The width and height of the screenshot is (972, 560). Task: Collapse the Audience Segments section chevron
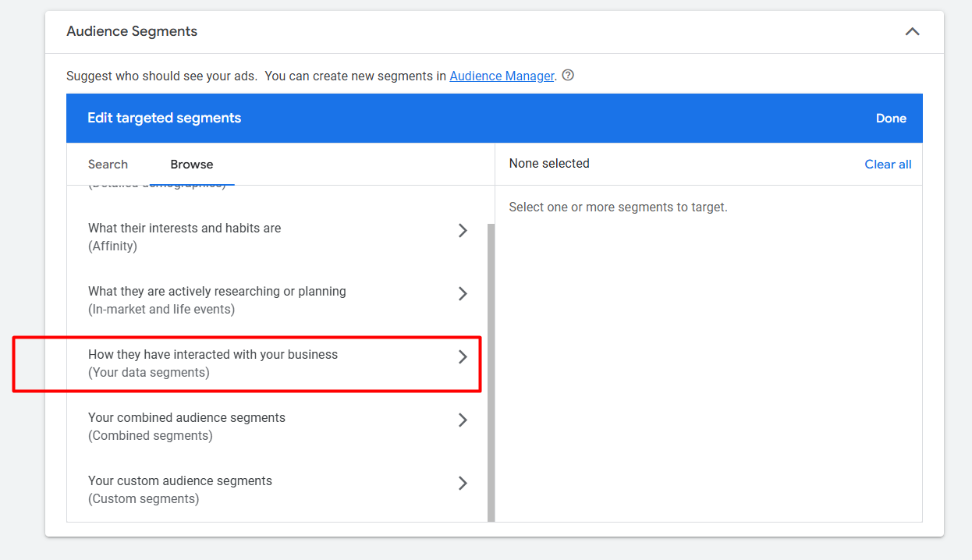(912, 32)
